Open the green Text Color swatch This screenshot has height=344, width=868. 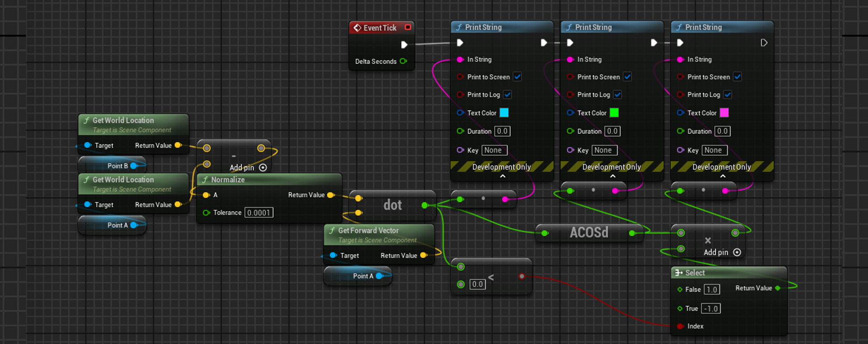coord(614,113)
